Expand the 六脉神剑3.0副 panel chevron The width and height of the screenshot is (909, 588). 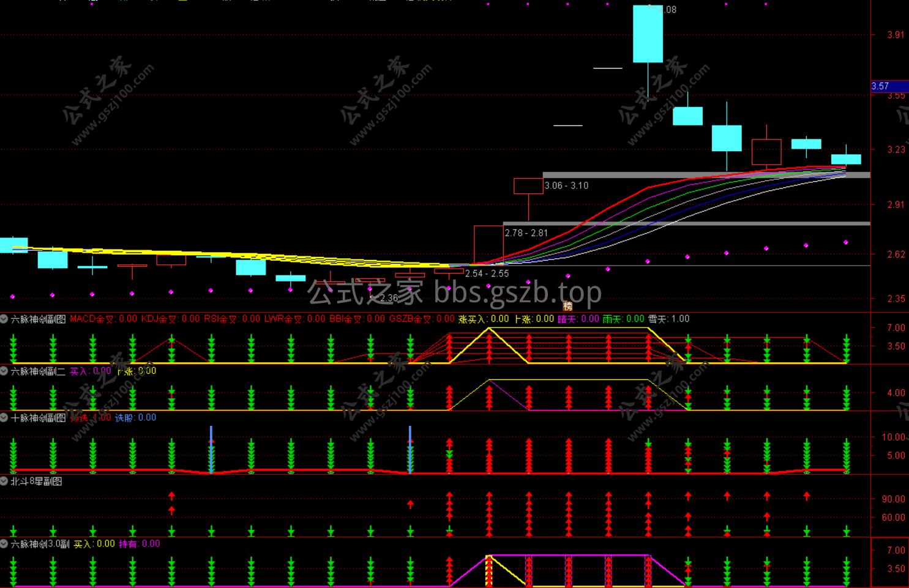click(x=4, y=544)
